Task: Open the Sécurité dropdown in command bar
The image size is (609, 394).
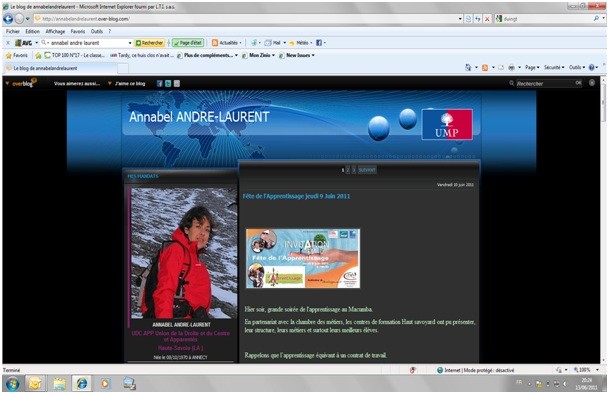Action: [x=554, y=68]
